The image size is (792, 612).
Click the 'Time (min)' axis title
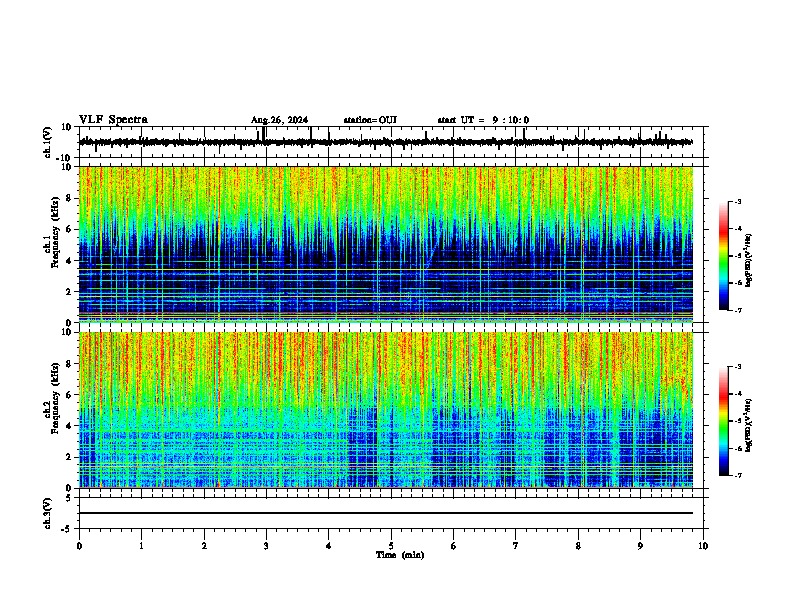click(x=400, y=555)
